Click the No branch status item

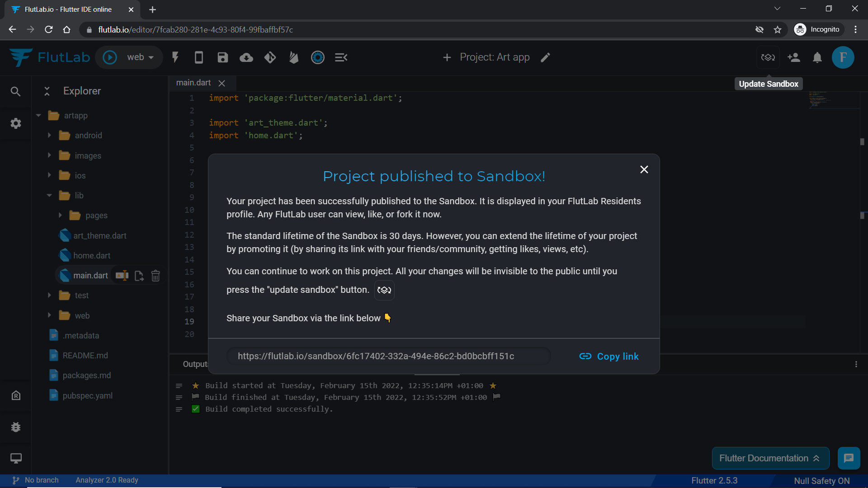coord(36,480)
